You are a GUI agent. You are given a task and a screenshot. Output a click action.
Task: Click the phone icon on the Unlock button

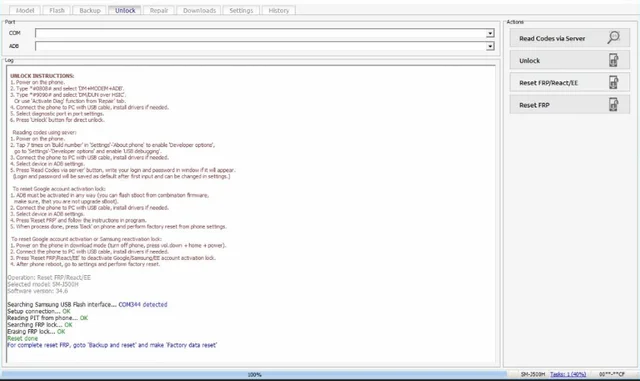tap(613, 60)
